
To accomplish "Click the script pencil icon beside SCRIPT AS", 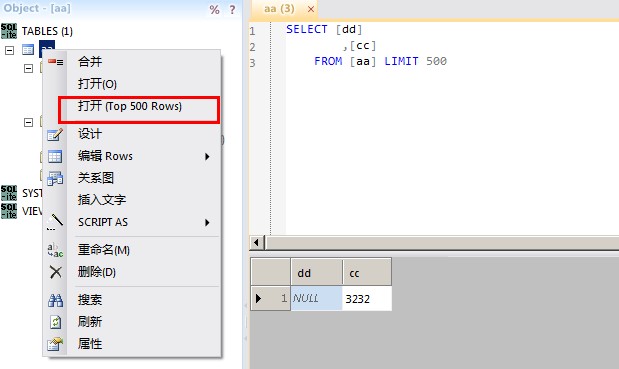I will 55,222.
